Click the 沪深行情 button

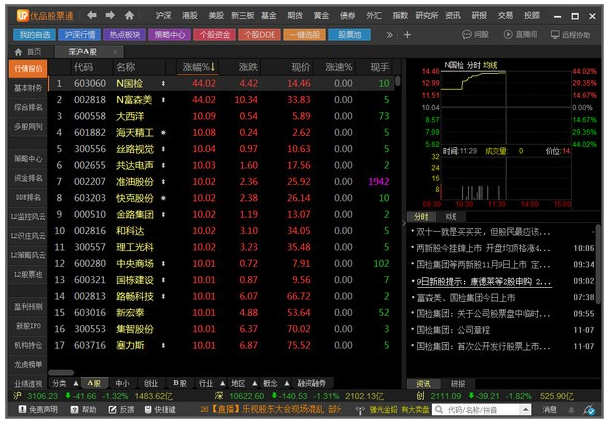(80, 35)
